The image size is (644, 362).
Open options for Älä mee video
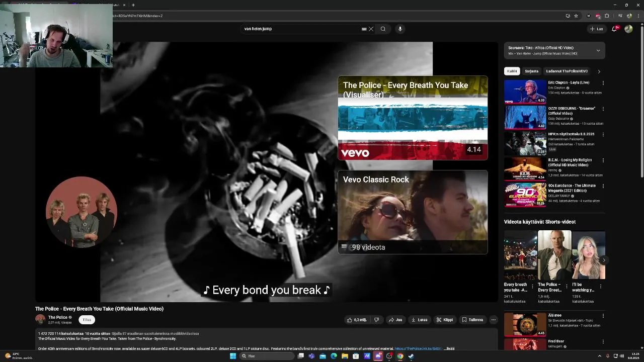pos(603,316)
